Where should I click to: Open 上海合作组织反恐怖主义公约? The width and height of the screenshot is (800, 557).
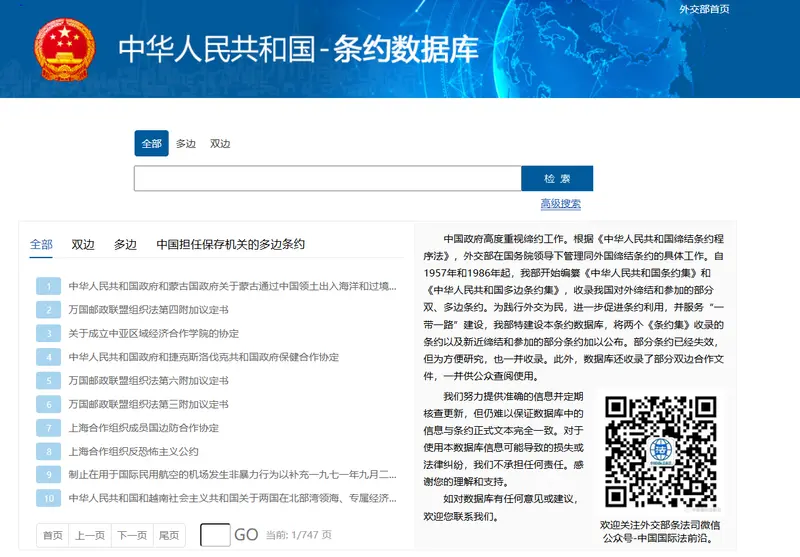(x=134, y=451)
